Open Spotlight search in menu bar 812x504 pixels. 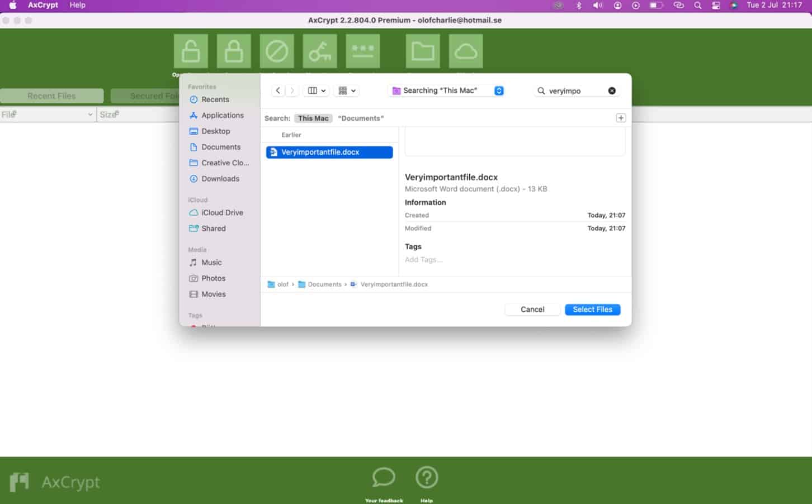coord(698,5)
